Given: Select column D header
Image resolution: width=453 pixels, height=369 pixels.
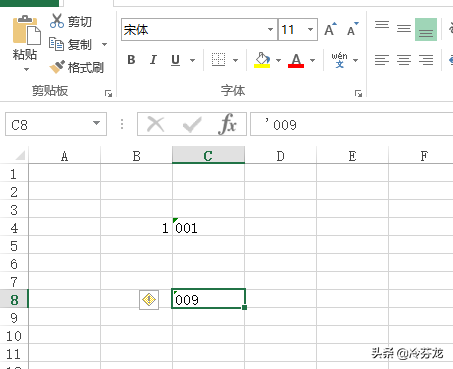Looking at the screenshot, I should pyautogui.click(x=280, y=156).
